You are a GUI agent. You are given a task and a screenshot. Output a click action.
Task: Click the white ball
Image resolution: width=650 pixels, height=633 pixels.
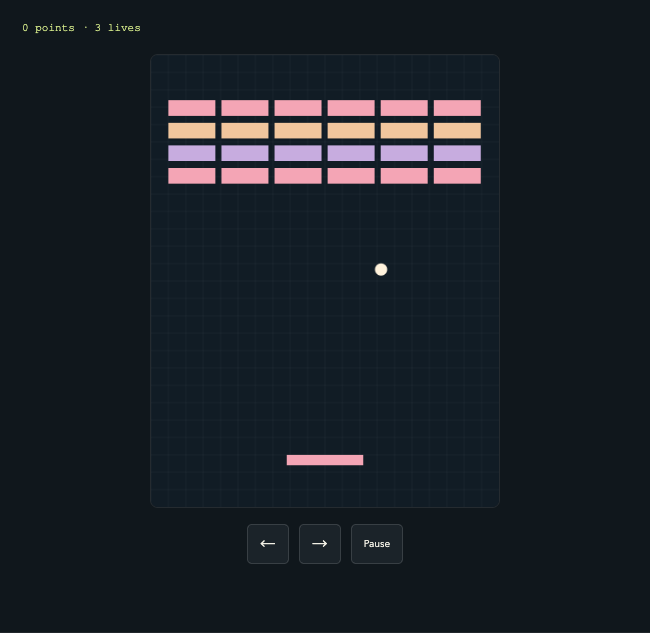click(381, 269)
